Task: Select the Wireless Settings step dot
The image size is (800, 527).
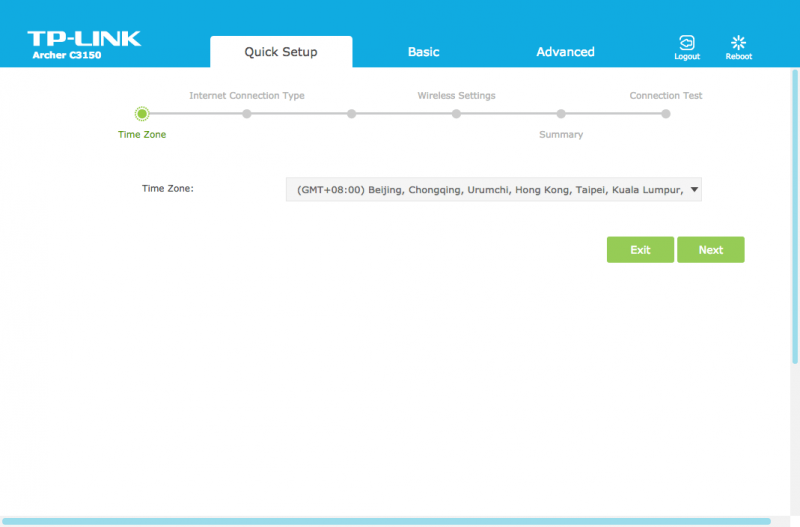Action: [456, 114]
